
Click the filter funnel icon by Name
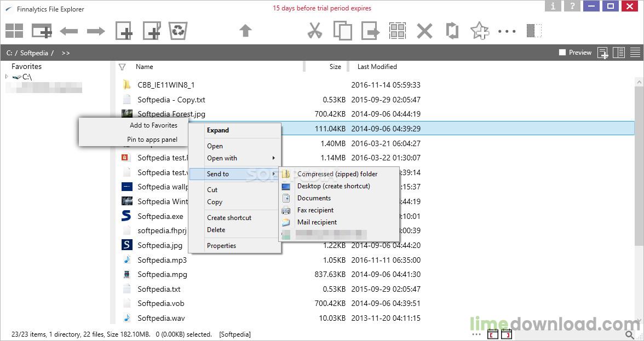(122, 67)
